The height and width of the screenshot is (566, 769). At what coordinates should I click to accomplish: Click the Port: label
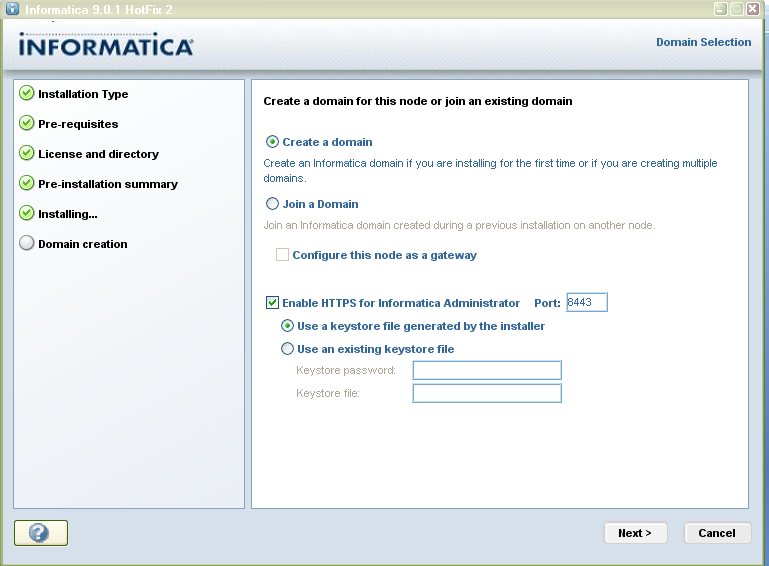pos(547,303)
